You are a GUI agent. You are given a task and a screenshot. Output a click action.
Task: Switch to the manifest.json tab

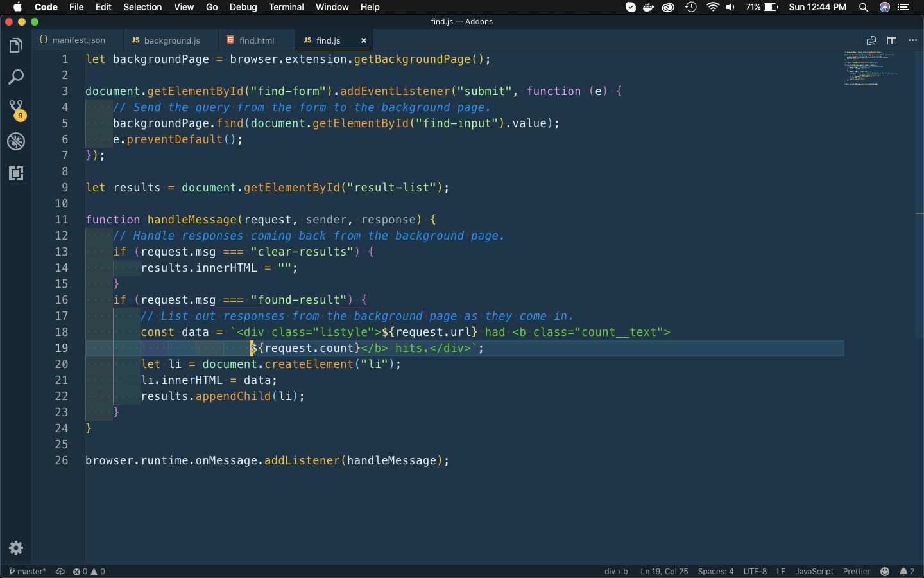pos(78,40)
